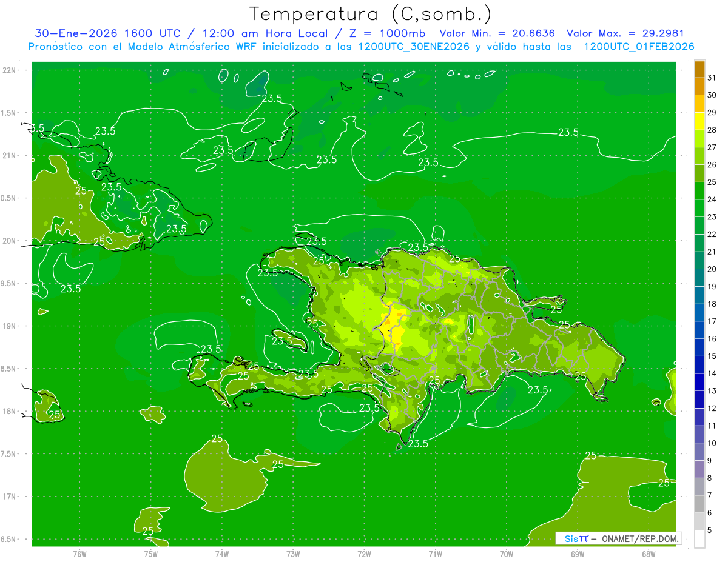Click the "75W" longitude axis label

point(150,554)
